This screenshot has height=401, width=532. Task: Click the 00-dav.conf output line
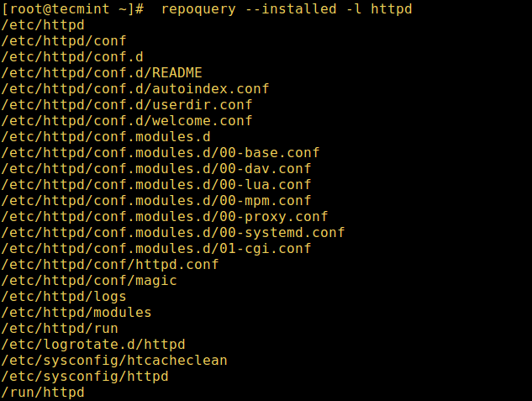[156, 169]
